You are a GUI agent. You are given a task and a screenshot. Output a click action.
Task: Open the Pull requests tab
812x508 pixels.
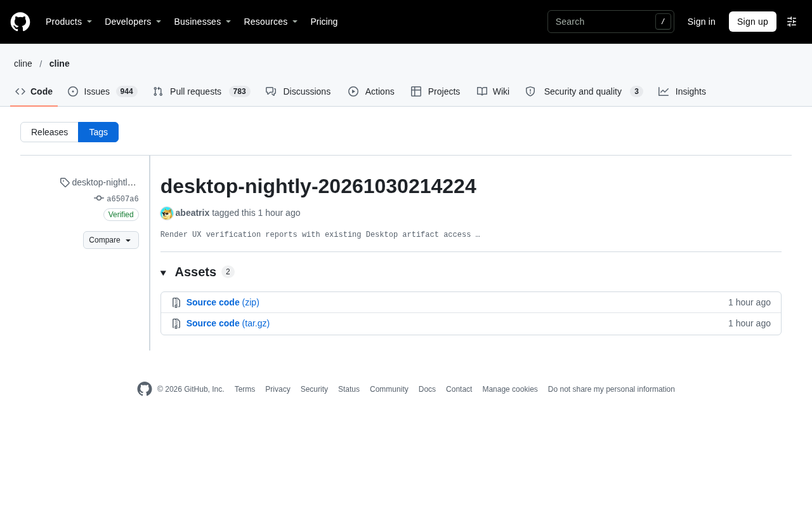tap(202, 91)
